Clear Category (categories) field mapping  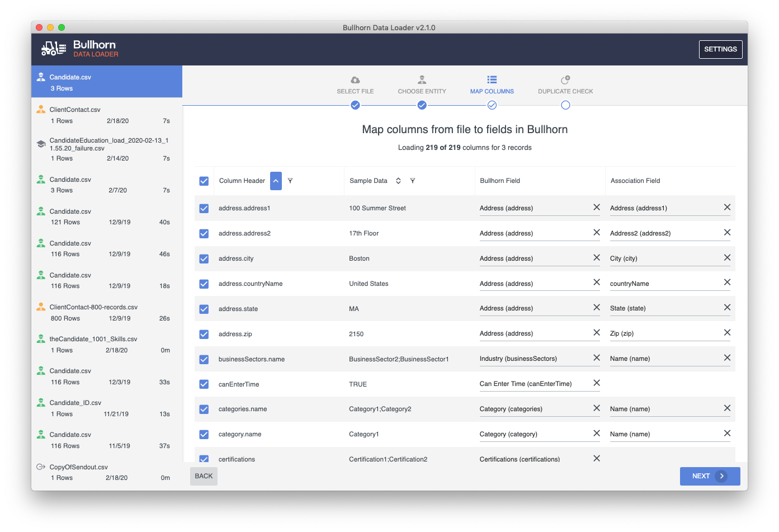[597, 408]
